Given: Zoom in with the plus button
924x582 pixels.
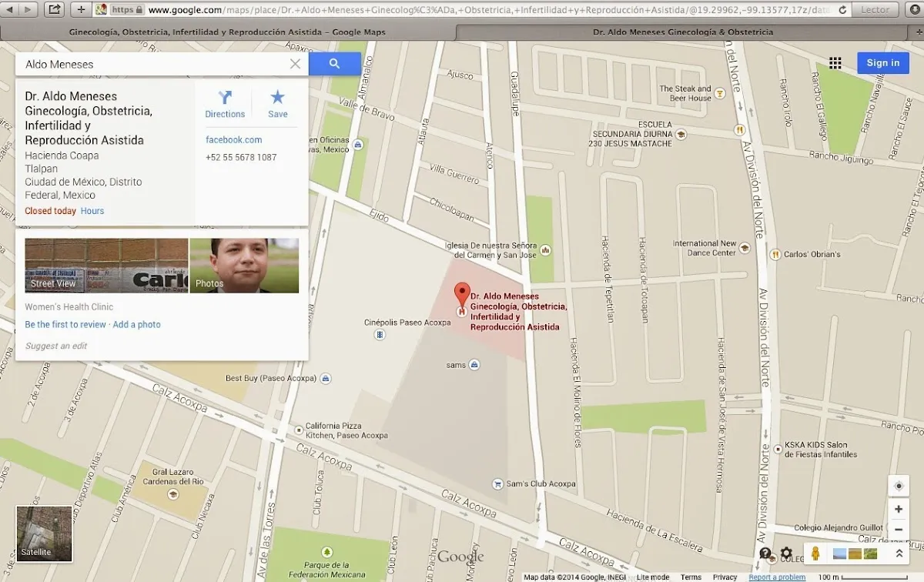Looking at the screenshot, I should point(898,509).
